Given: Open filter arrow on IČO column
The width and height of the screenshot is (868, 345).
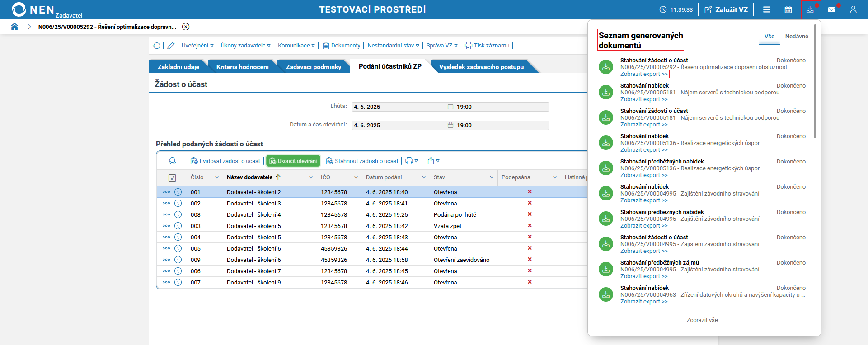Looking at the screenshot, I should [356, 177].
